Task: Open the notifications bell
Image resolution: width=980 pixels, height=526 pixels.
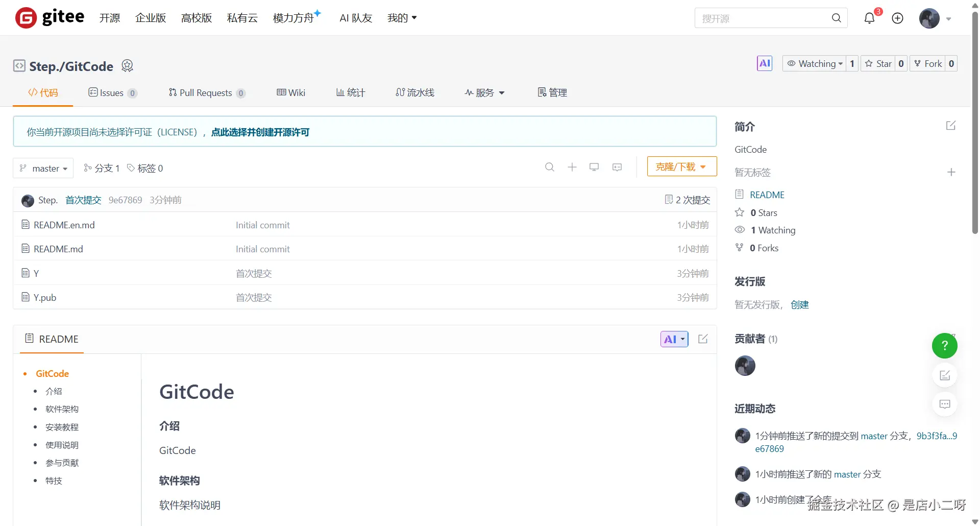Action: pyautogui.click(x=869, y=18)
